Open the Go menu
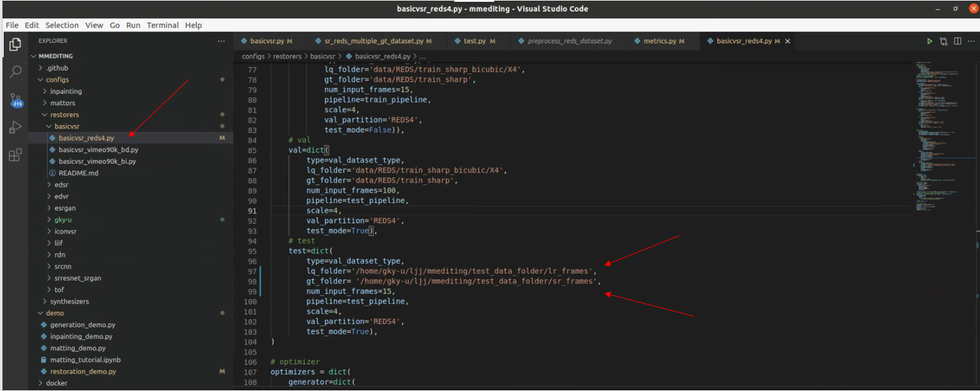The image size is (980, 391). [115, 25]
